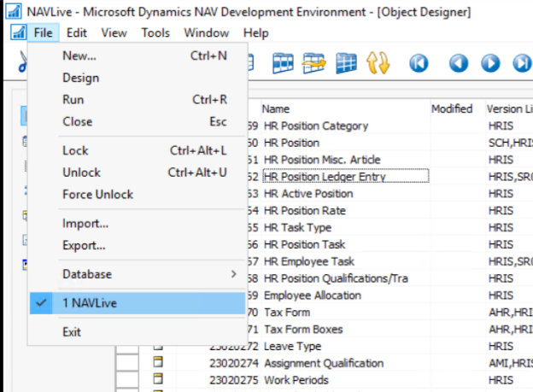Expand the Database submenu arrow
533x392 pixels.
pos(233,274)
